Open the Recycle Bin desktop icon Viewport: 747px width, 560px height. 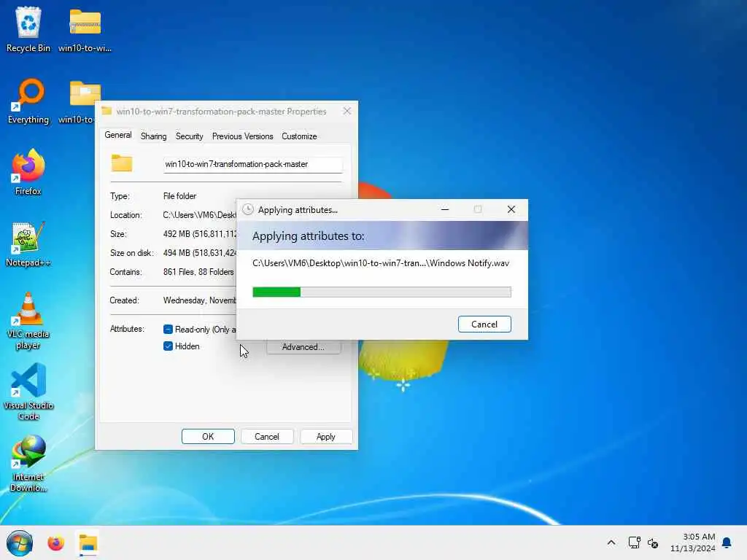pos(28,29)
